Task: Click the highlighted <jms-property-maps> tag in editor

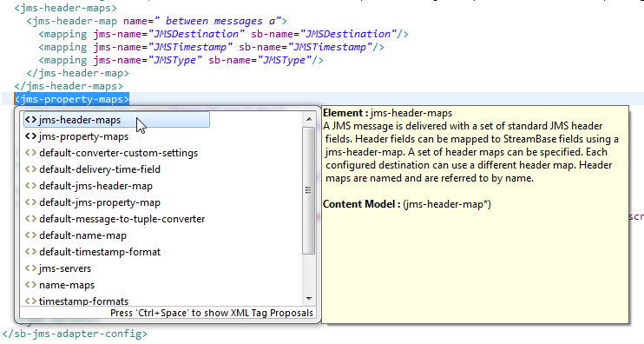Action: coord(72,99)
